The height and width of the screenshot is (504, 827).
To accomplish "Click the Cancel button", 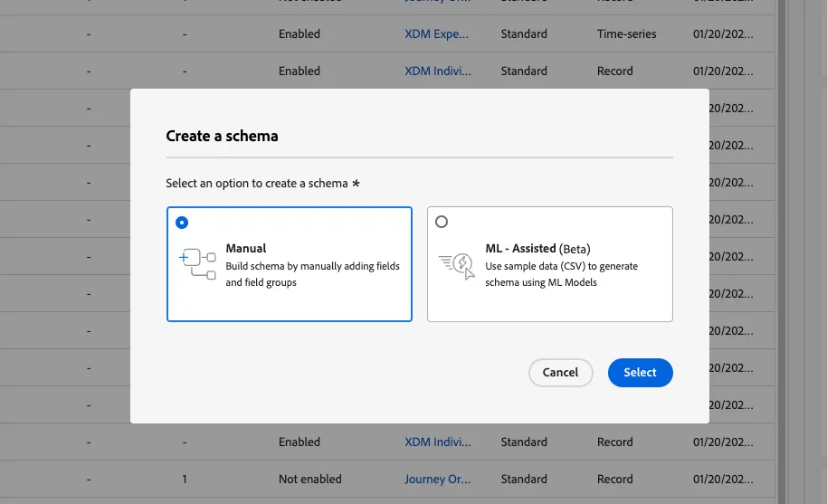I will [561, 373].
